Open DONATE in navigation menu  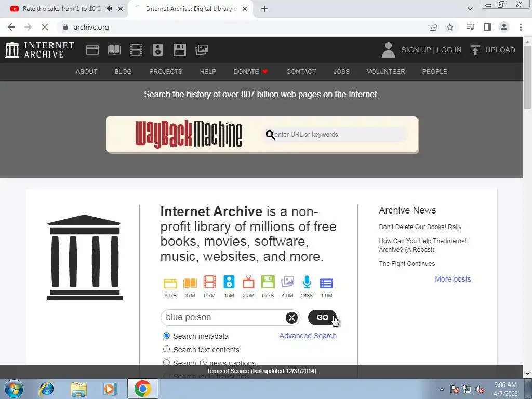250,72
